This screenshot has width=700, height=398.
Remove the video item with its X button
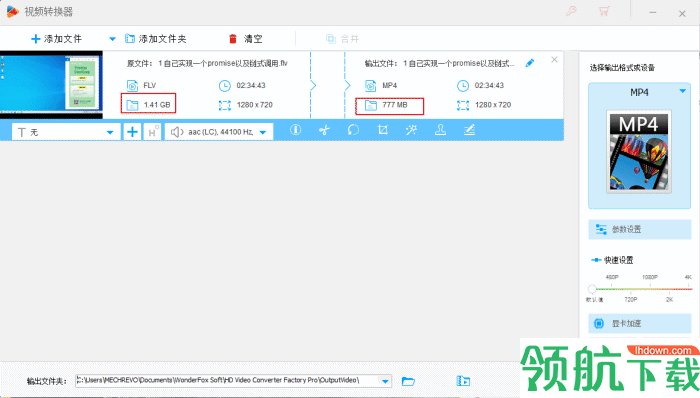point(554,59)
